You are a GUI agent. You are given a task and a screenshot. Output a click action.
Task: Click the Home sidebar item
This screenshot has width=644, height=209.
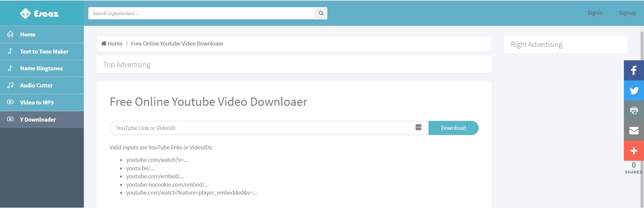coord(42,34)
